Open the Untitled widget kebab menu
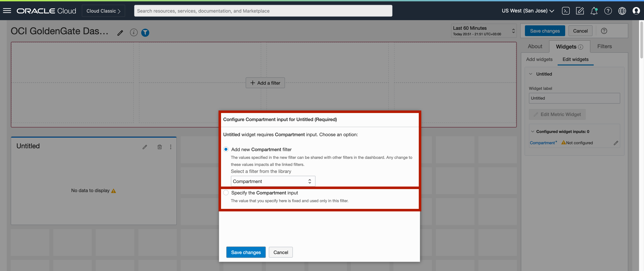This screenshot has height=271, width=644. click(171, 147)
